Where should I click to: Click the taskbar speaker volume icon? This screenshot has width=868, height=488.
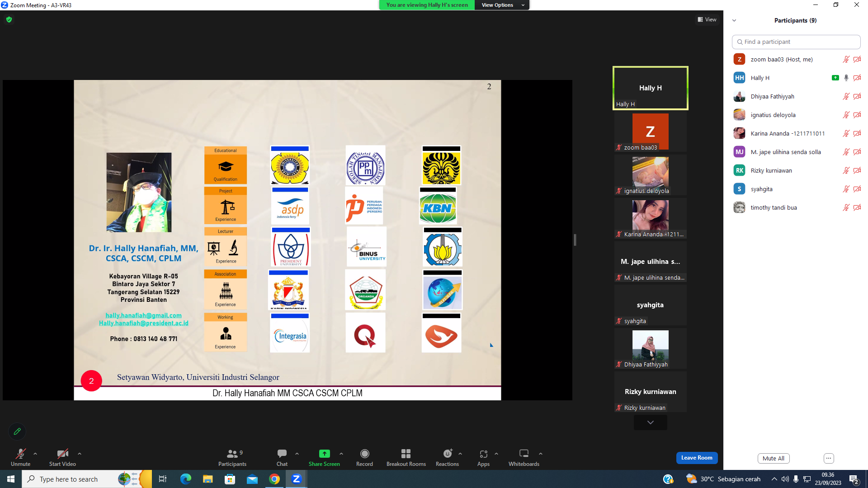[785, 479]
